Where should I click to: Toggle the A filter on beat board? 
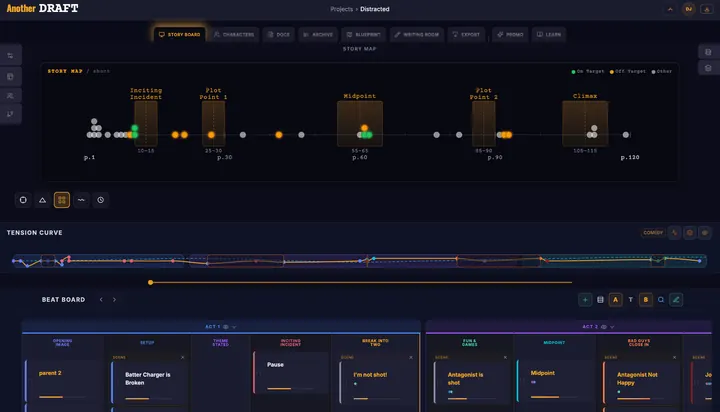pyautogui.click(x=615, y=300)
